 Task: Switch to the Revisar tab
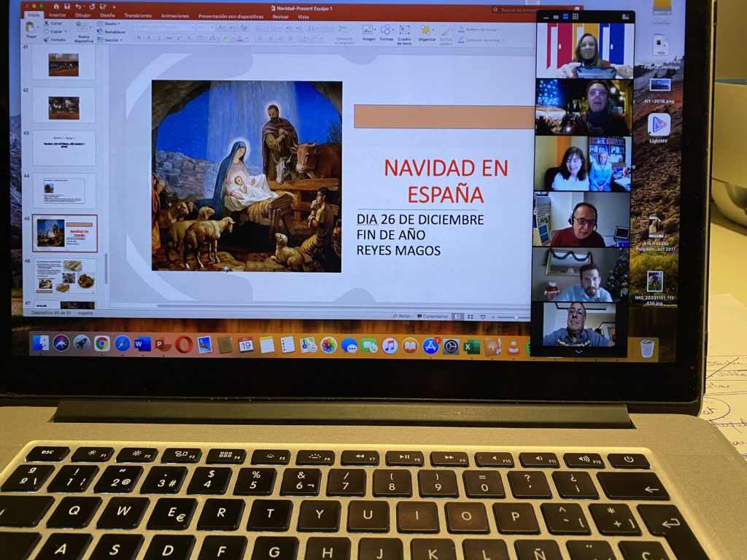281,17
